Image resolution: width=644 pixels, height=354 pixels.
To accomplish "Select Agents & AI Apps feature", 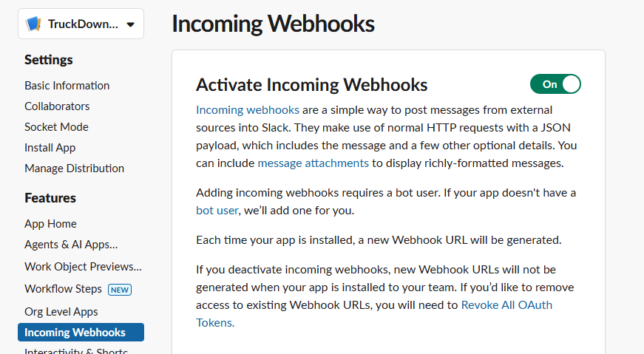I will point(71,245).
